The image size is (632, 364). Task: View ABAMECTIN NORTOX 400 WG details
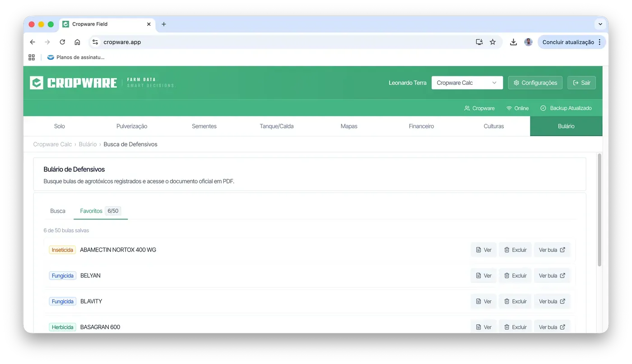coord(483,250)
